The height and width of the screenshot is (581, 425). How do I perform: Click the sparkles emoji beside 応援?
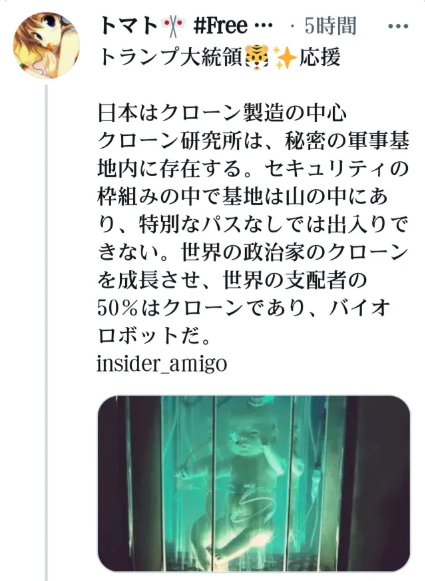pyautogui.click(x=284, y=58)
